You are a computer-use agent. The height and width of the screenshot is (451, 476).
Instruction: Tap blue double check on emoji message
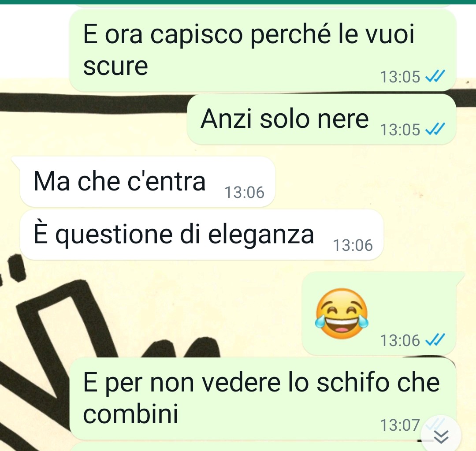[435, 339]
